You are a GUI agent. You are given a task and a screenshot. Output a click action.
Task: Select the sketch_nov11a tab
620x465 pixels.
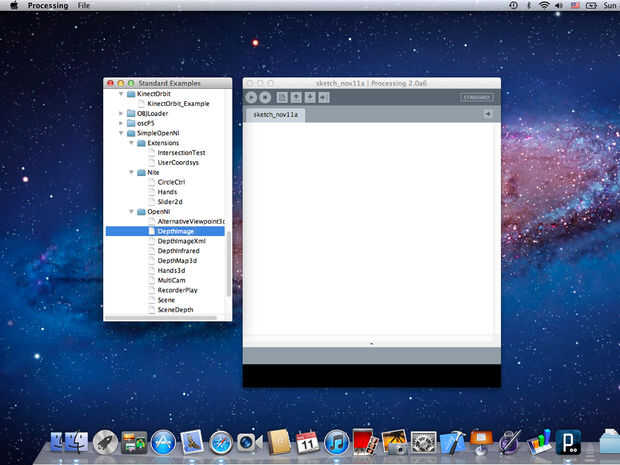point(276,115)
